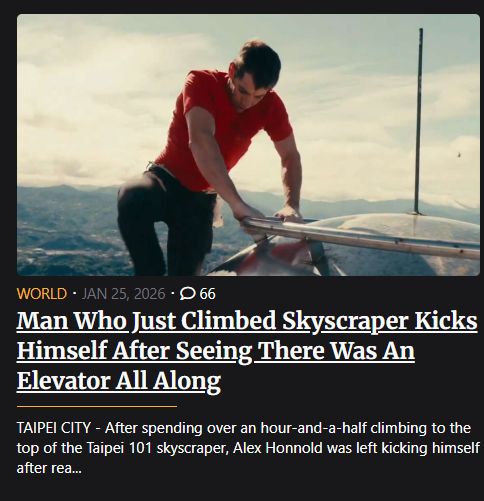Click the truncated 'after rea...' text
Screen dimensions: 484x501
(x=49, y=468)
